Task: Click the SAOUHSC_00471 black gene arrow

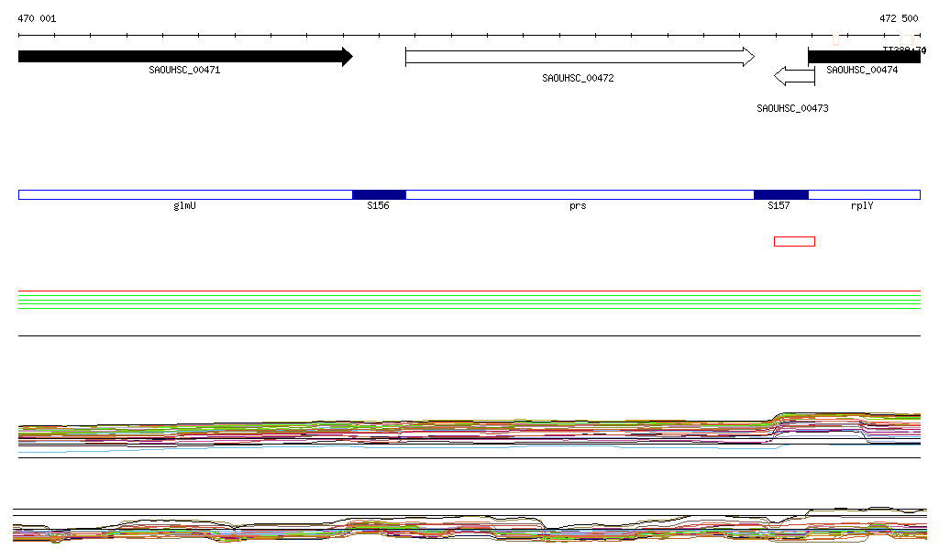Action: pos(183,57)
